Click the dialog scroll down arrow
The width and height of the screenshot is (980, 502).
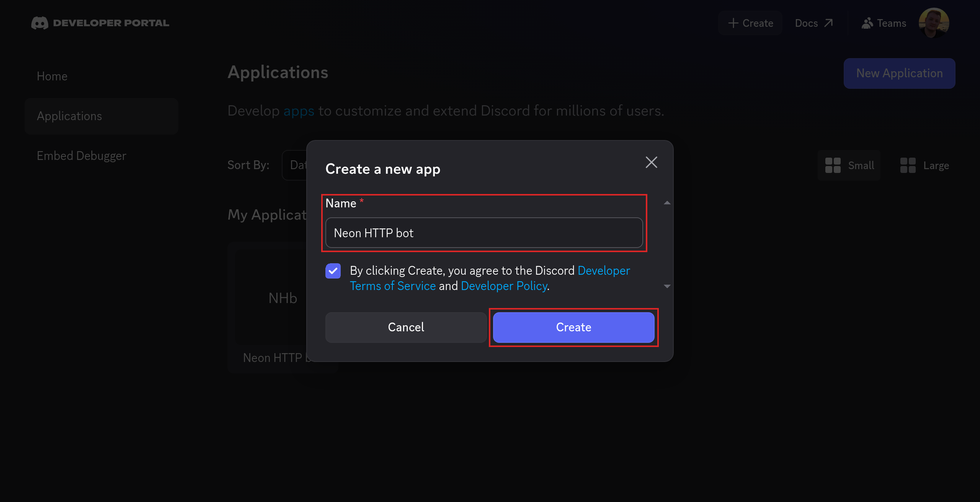667,286
